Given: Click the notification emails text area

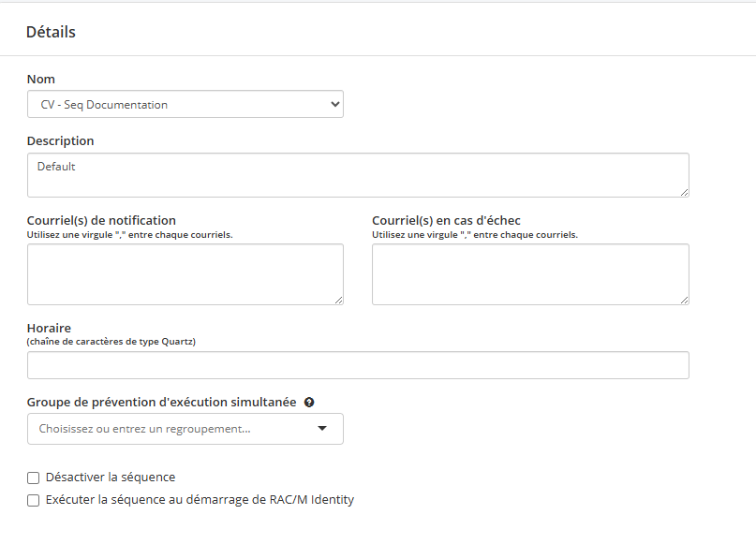Looking at the screenshot, I should 185,273.
